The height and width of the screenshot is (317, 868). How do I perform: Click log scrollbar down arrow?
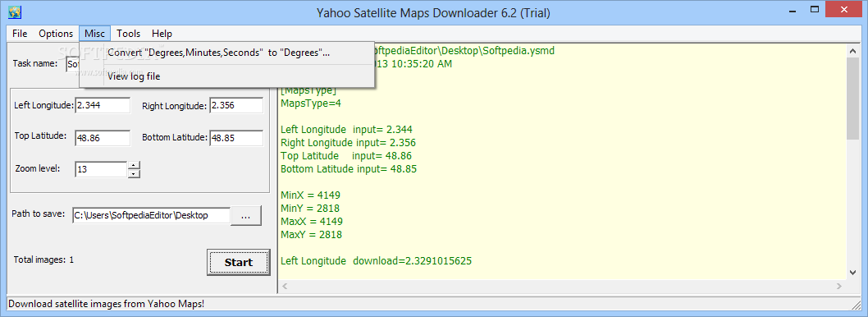(x=852, y=272)
